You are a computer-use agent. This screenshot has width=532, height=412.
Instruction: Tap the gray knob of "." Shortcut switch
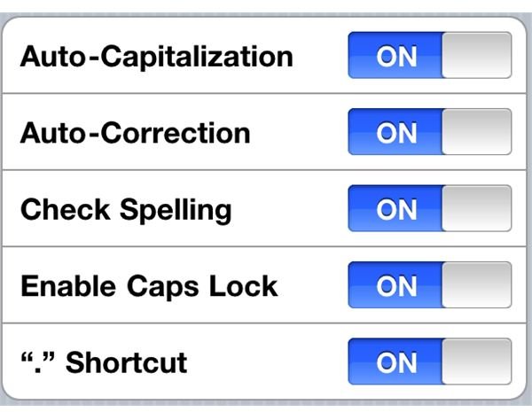pos(477,361)
